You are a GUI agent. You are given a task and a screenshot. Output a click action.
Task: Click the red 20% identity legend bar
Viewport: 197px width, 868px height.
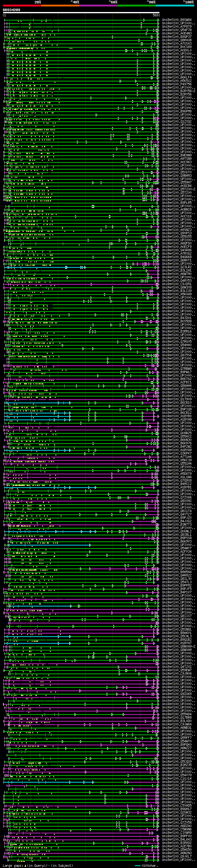22,6
